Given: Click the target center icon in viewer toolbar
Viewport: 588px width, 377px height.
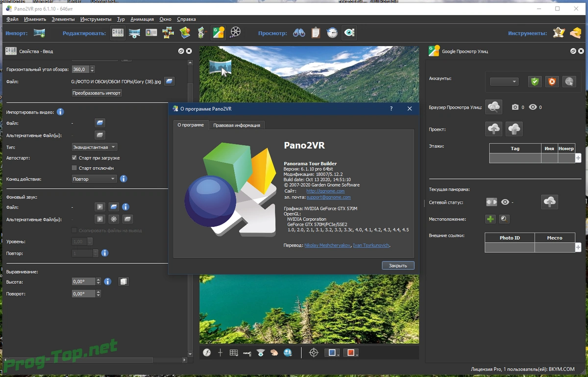Looking at the screenshot, I should click(x=314, y=352).
